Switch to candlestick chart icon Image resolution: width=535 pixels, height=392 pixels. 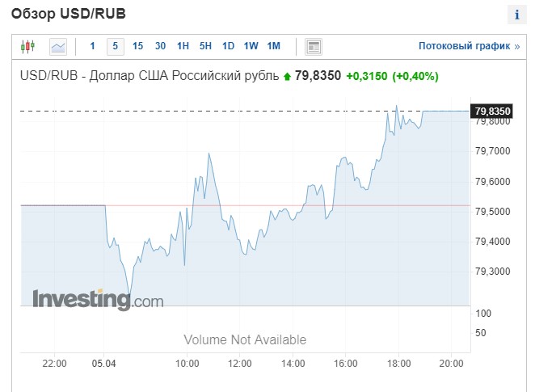tap(27, 46)
